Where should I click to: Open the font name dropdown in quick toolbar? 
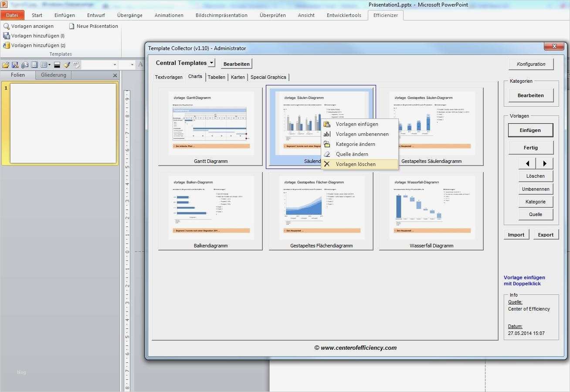tap(115, 65)
